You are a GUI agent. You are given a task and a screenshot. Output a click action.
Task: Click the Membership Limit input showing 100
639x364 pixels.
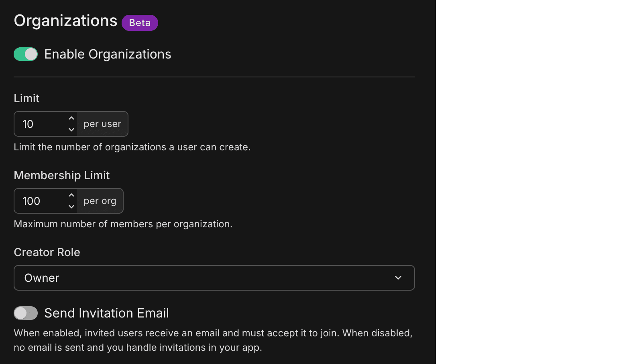(x=40, y=201)
